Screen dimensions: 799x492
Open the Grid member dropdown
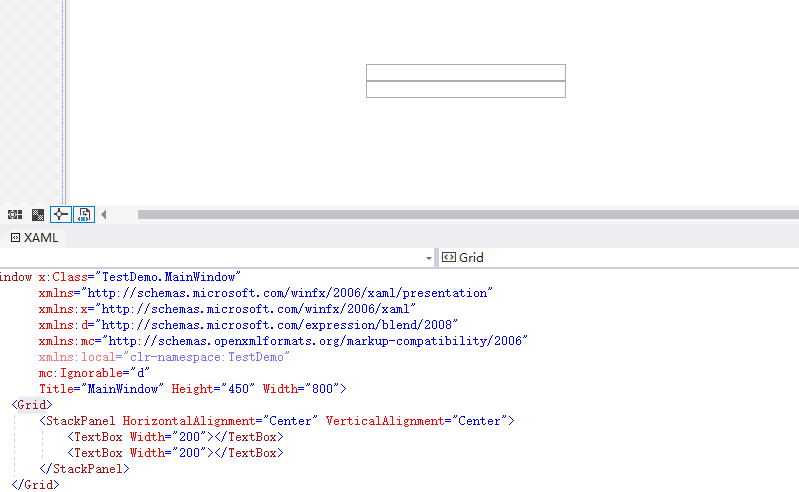tap(619, 258)
